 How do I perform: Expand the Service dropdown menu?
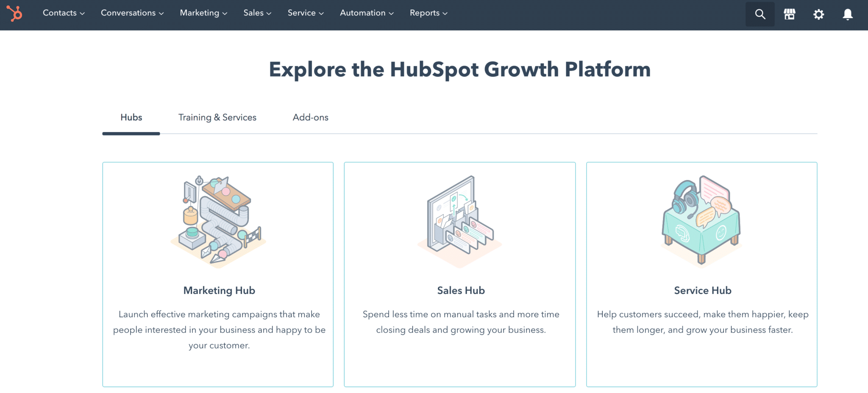[x=306, y=13]
